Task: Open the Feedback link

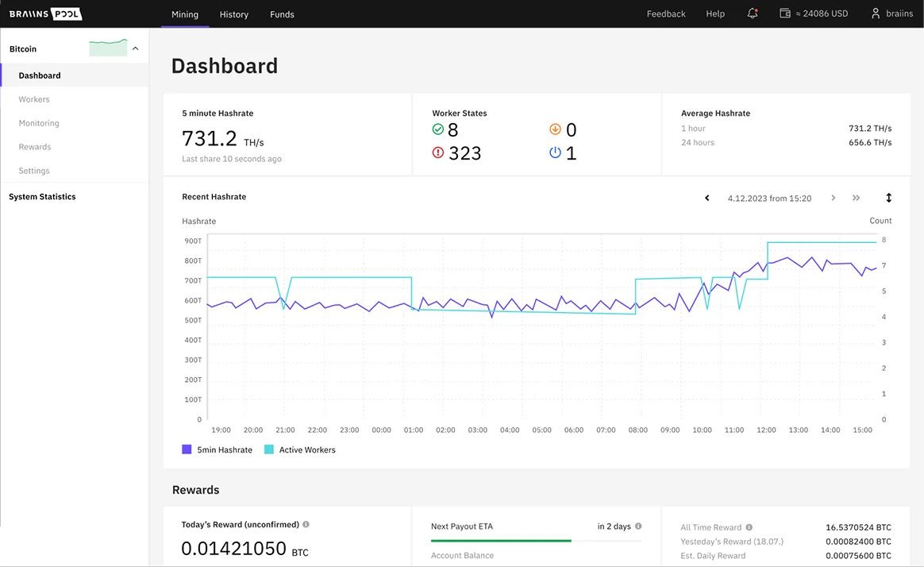Action: (x=665, y=14)
